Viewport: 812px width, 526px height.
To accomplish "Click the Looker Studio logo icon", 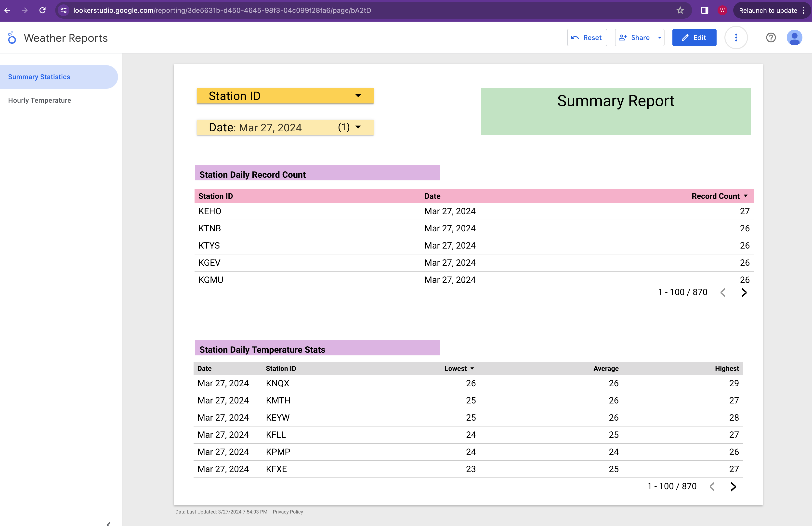I will point(12,38).
